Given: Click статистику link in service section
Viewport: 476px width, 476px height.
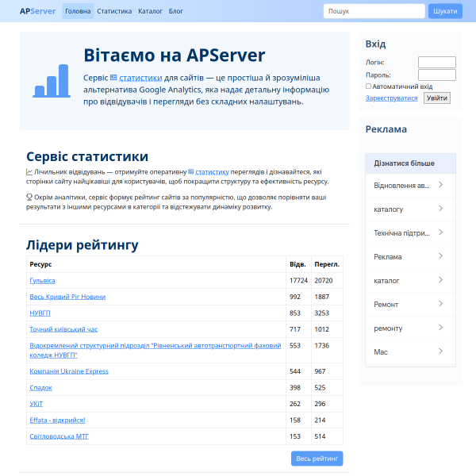Looking at the screenshot, I should [212, 172].
